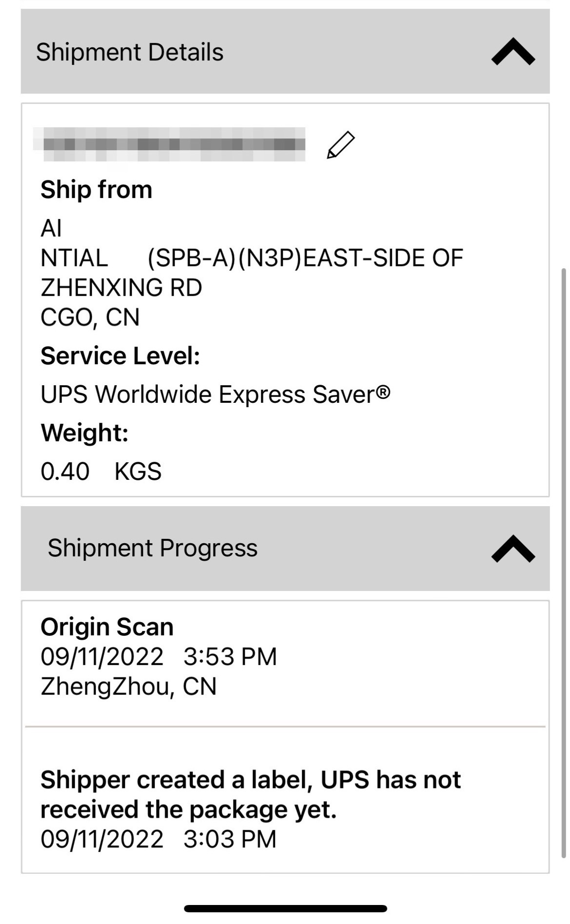570x924 pixels.
Task: Open the Origin Scan progress entry
Action: pyautogui.click(x=107, y=627)
